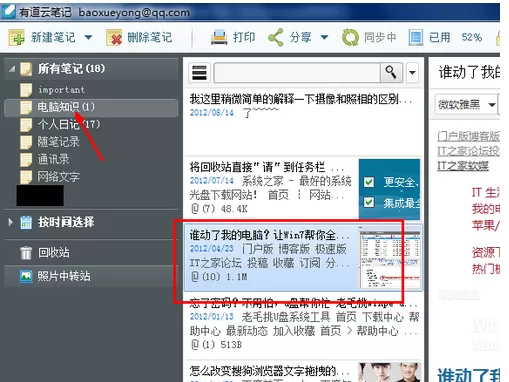Click the 谁动了我的电脑 note thumbnail

coord(390,257)
